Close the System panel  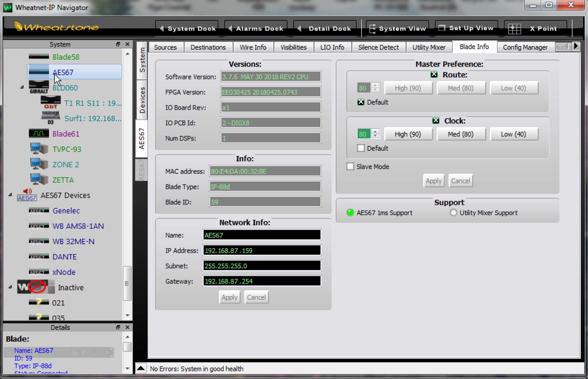pos(127,44)
